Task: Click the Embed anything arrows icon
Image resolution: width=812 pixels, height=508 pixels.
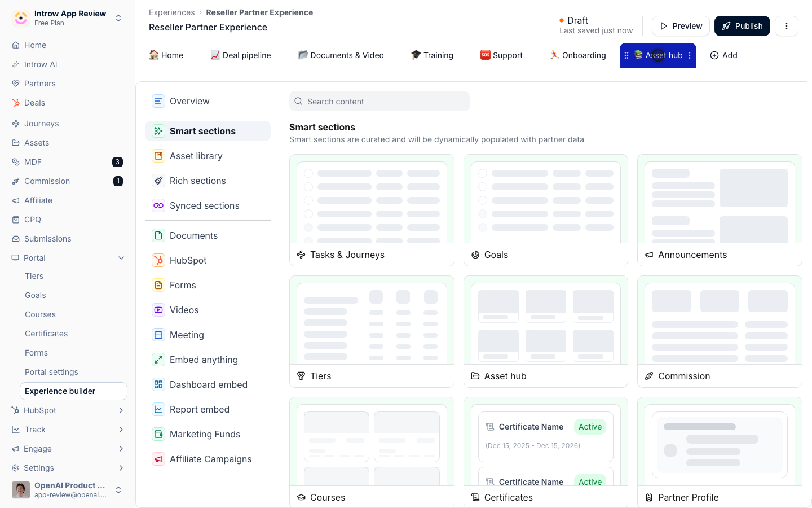Action: click(x=158, y=360)
